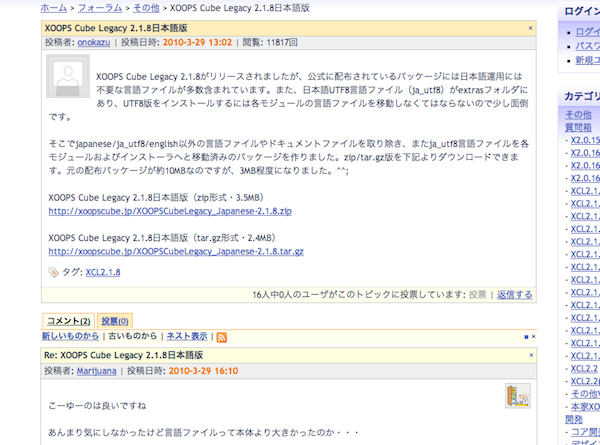Click the tag icon beside タグ
600x445 pixels.
pos(54,272)
